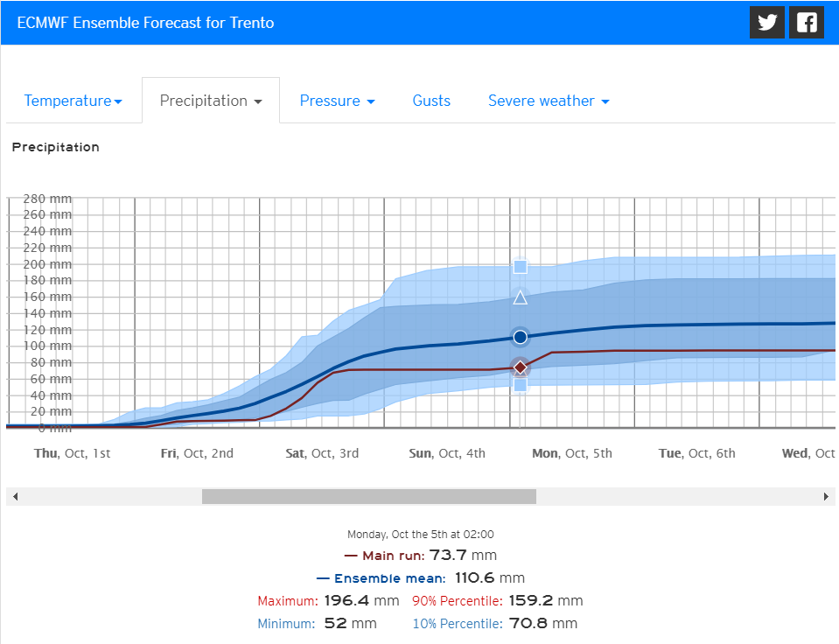Click the ensemble mean circle marker
Viewport: 839px width, 644px height.
coord(520,337)
